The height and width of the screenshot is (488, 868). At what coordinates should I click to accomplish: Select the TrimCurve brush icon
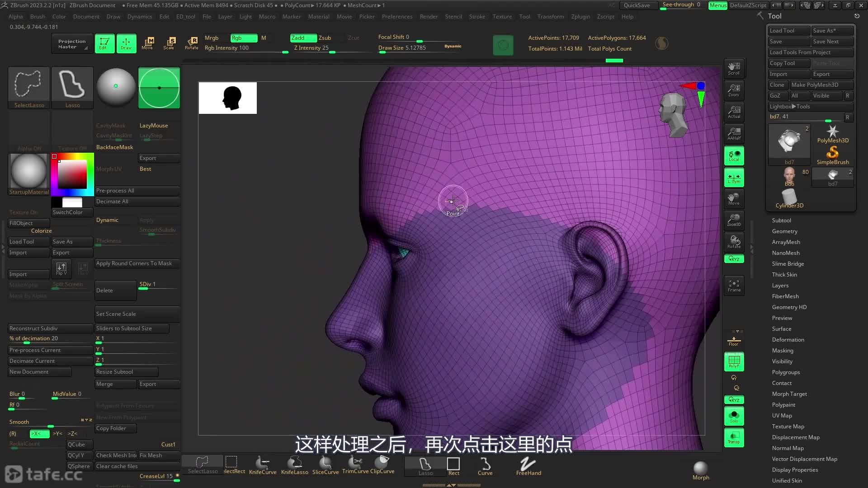(355, 464)
